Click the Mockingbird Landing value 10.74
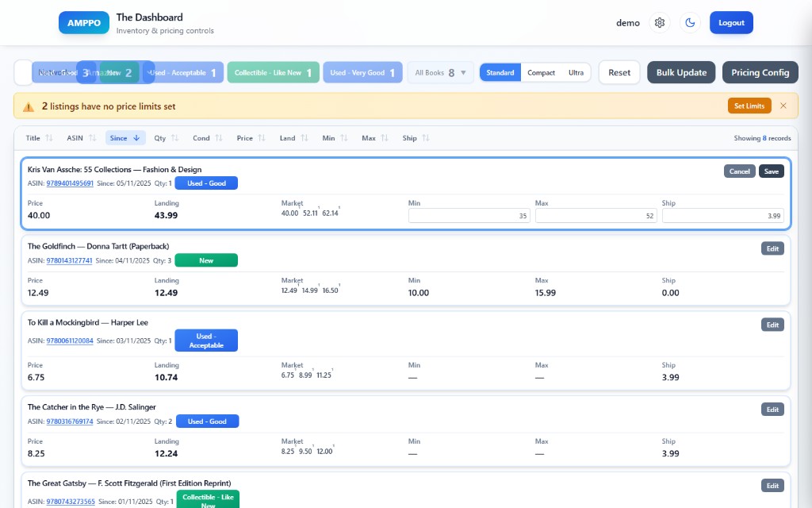Viewport: 812px width, 508px height. coord(166,377)
